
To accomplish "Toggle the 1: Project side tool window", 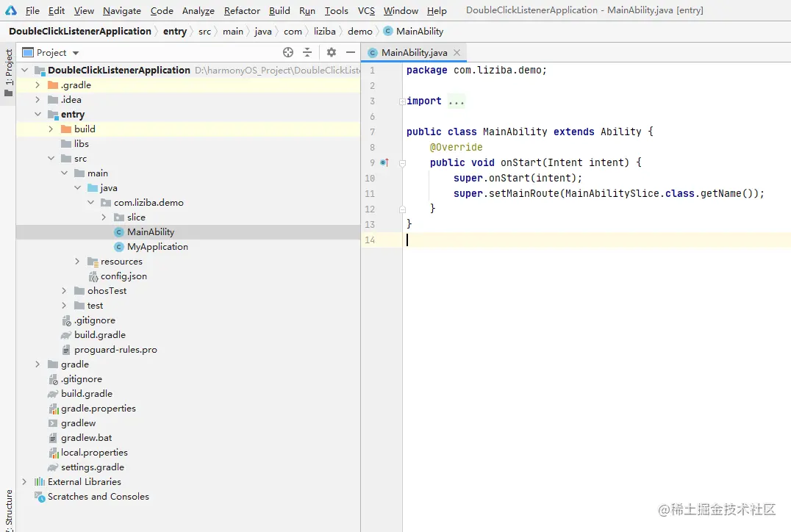I will [x=8, y=73].
